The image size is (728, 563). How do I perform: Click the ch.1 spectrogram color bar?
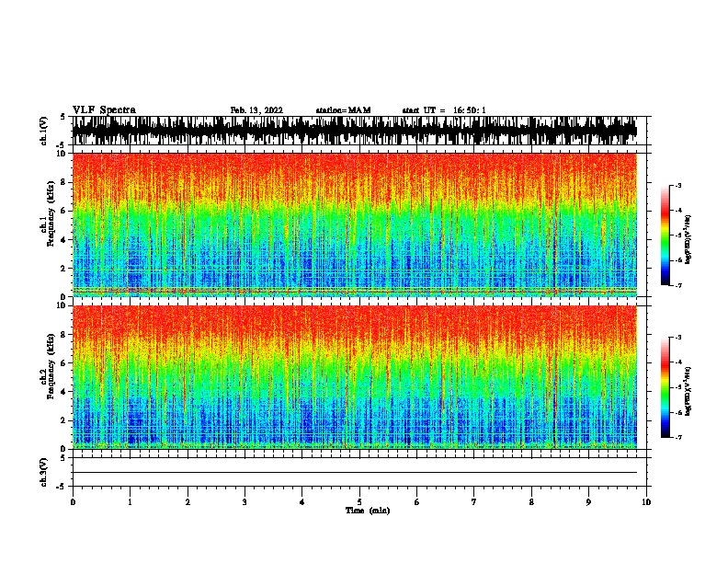click(x=665, y=236)
